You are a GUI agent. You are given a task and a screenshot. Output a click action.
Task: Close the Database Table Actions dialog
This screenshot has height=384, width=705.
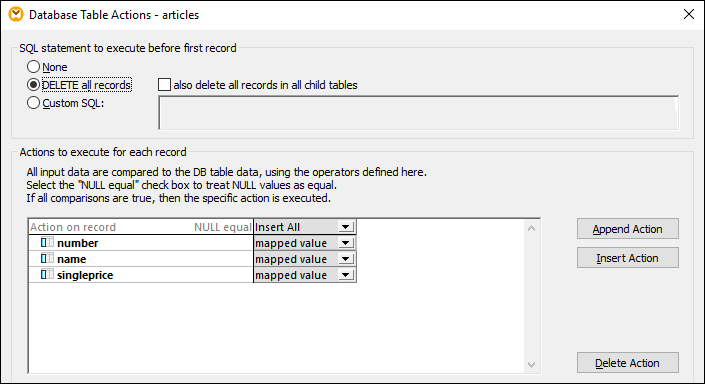coord(689,14)
